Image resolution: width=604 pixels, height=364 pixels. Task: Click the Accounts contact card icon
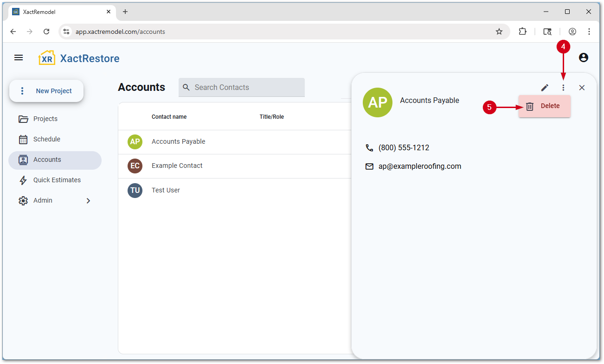23,160
